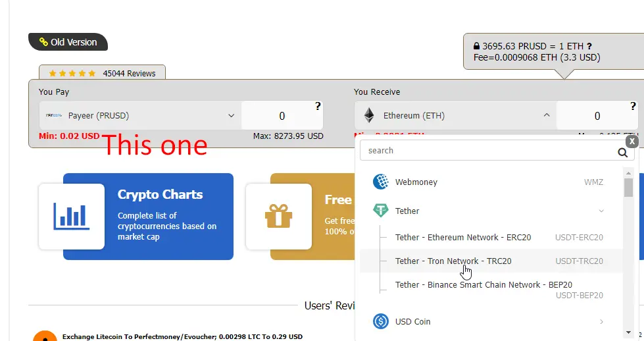The height and width of the screenshot is (341, 644).
Task: Click the bar chart icon on Crypto Charts
Action: pos(72,217)
